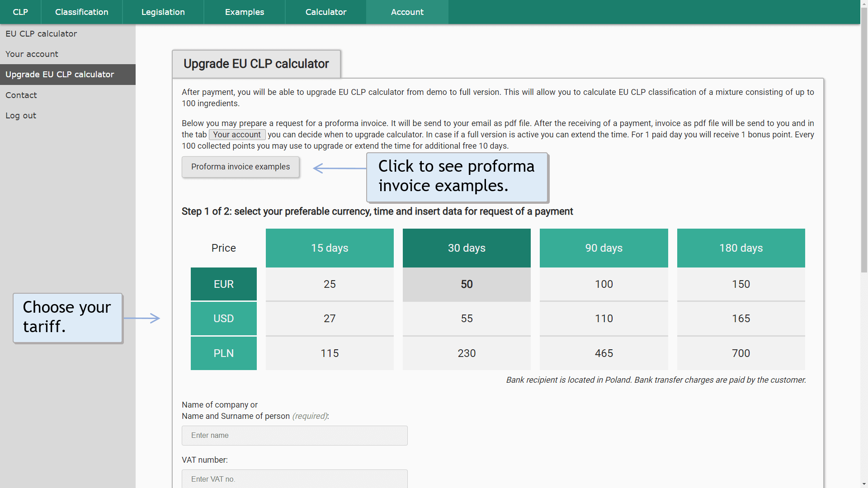Click Proforma invoice examples button

(x=240, y=167)
